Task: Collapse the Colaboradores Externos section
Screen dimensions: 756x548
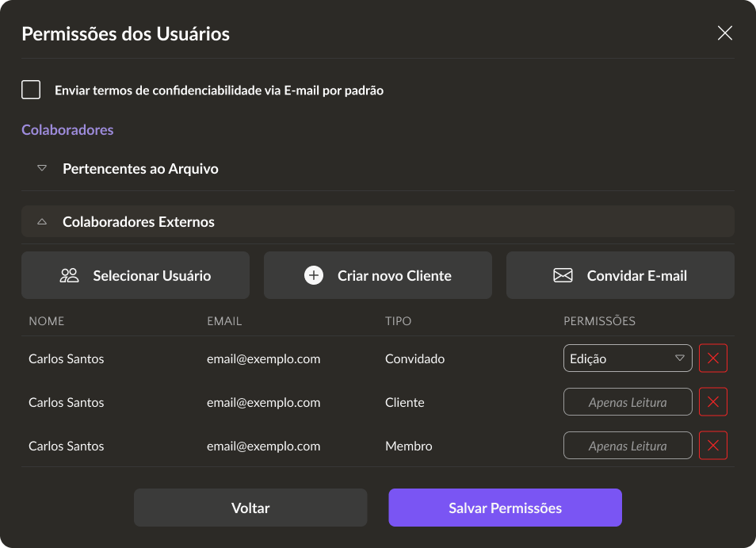Action: click(x=43, y=222)
